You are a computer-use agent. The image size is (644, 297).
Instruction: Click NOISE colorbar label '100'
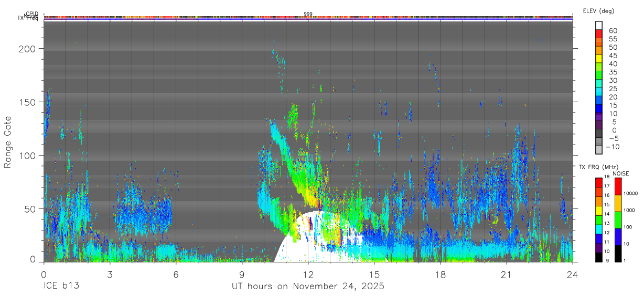(628, 227)
